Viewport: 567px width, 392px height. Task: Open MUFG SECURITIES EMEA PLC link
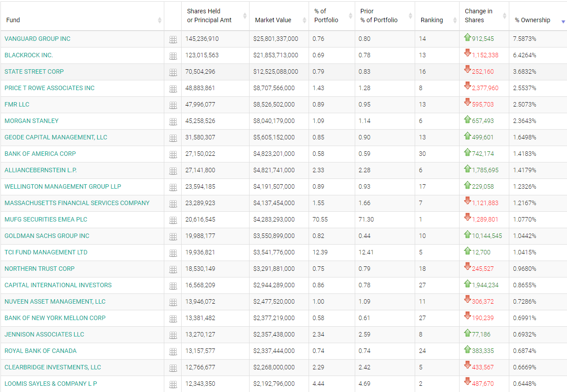click(46, 219)
